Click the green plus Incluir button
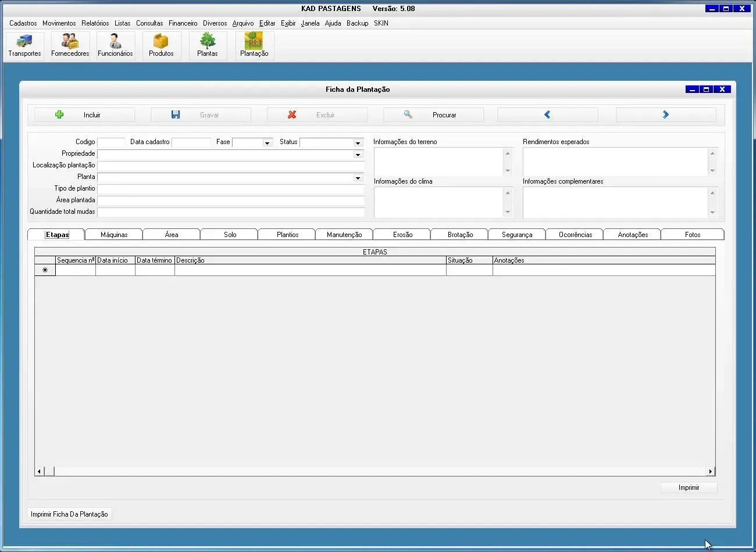 (84, 115)
